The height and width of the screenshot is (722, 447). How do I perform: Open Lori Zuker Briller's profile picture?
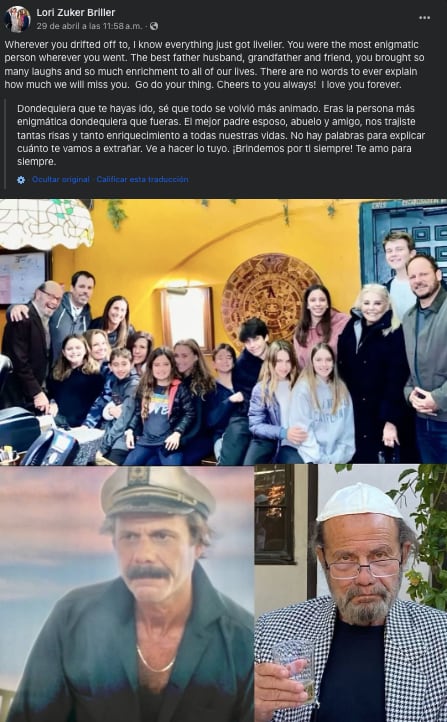click(17, 19)
